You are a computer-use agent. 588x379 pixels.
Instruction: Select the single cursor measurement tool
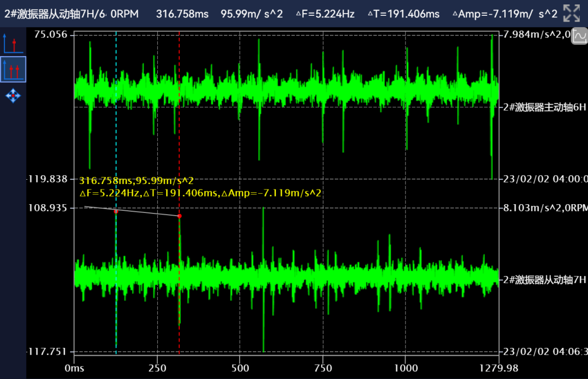13,43
